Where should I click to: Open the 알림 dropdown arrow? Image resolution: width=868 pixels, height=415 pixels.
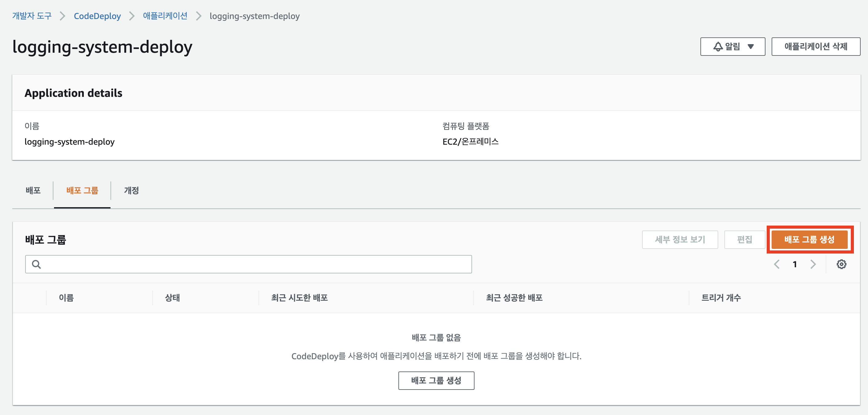(750, 47)
